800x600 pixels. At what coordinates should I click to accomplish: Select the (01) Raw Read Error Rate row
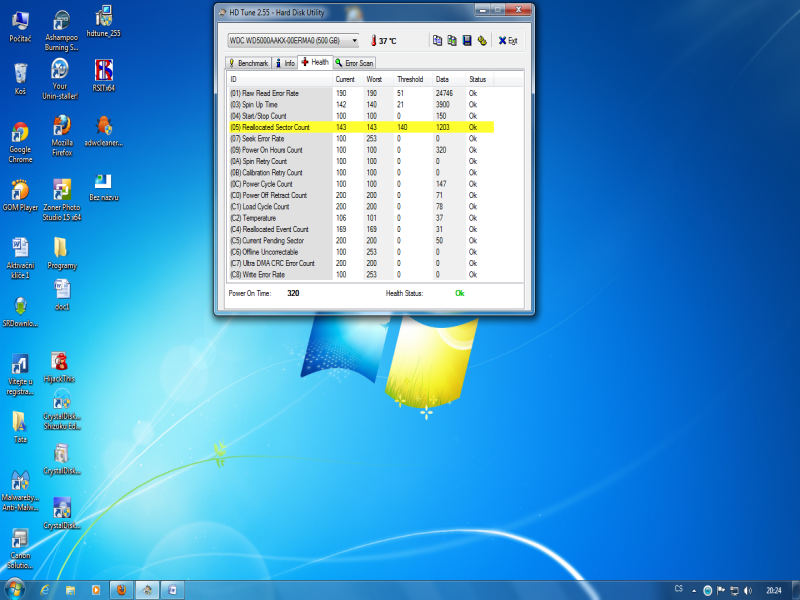361,93
